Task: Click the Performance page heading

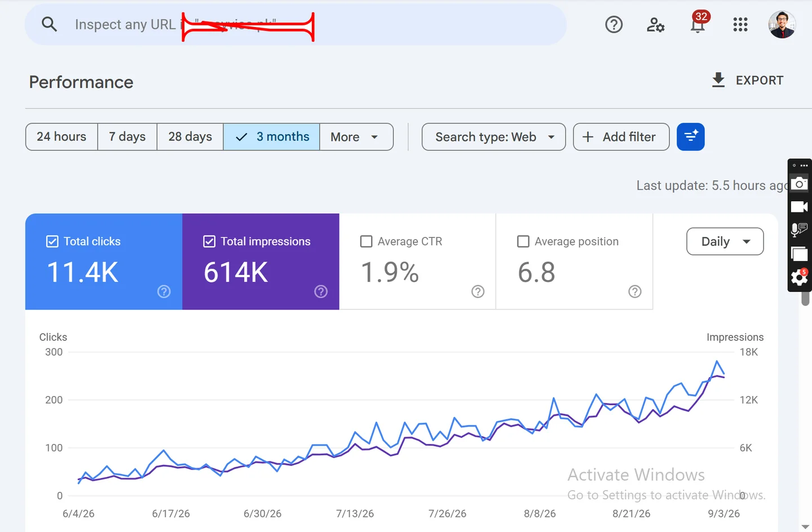Action: pyautogui.click(x=81, y=82)
